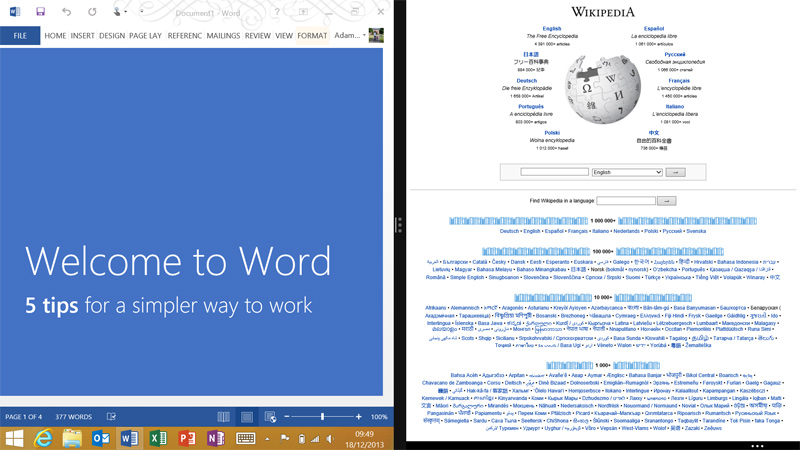Open the Adam account dropdown
This screenshot has height=450, width=800.
coord(350,35)
